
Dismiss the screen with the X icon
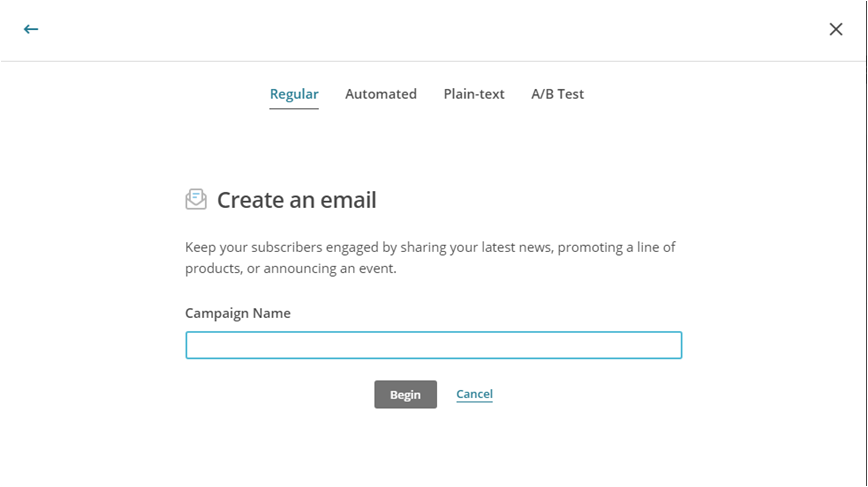pos(836,29)
